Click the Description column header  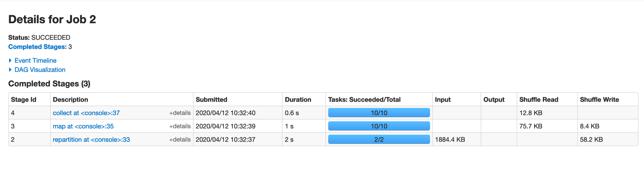(70, 100)
